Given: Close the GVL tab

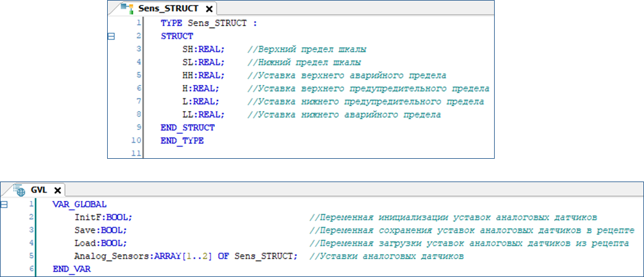Looking at the screenshot, I should click(x=57, y=189).
